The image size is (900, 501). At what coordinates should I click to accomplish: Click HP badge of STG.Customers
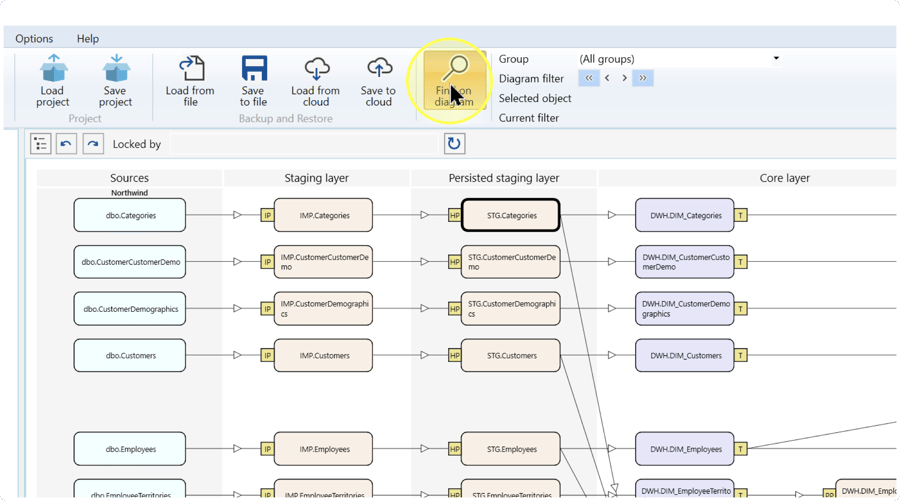tap(455, 355)
